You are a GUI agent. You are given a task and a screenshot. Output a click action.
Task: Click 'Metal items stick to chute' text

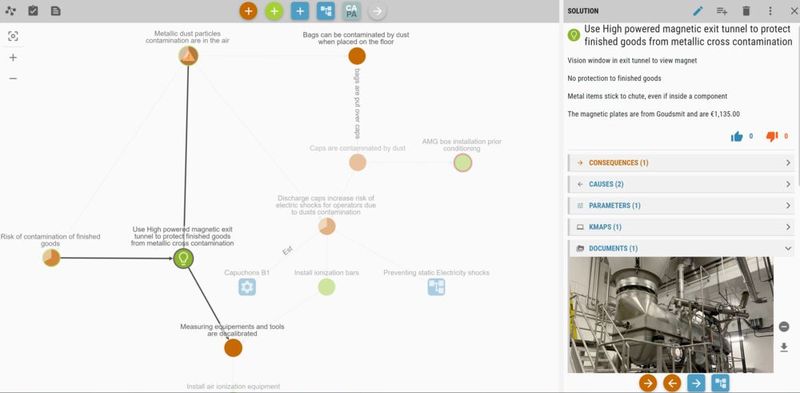tap(647, 96)
